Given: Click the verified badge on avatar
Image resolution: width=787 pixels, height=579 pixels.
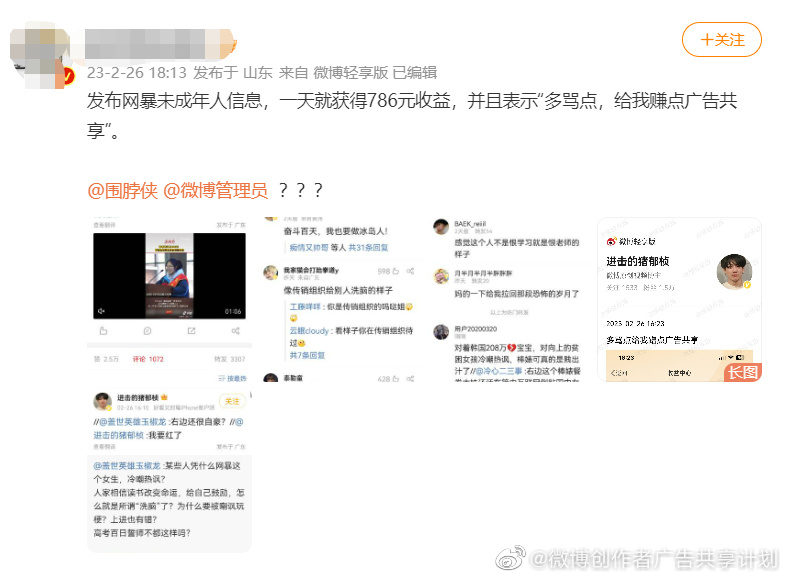Looking at the screenshot, I should (69, 74).
